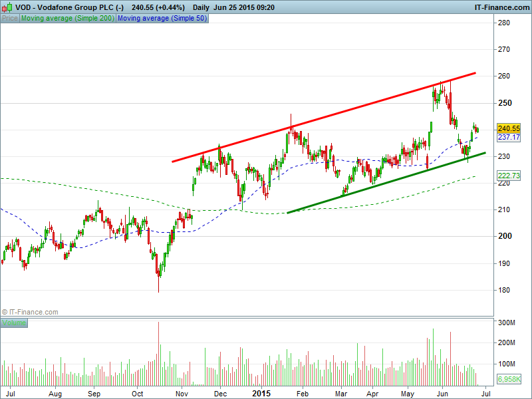Viewport: 532px width, 399px height.
Task: Select the green lower support trend line
Action: pyautogui.click(x=386, y=183)
